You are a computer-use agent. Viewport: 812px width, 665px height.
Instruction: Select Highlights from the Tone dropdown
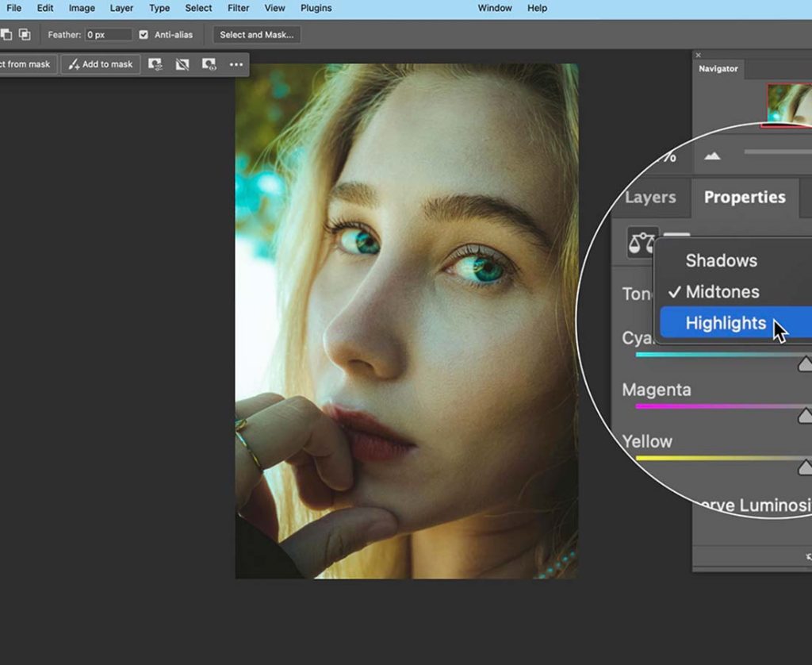click(726, 323)
